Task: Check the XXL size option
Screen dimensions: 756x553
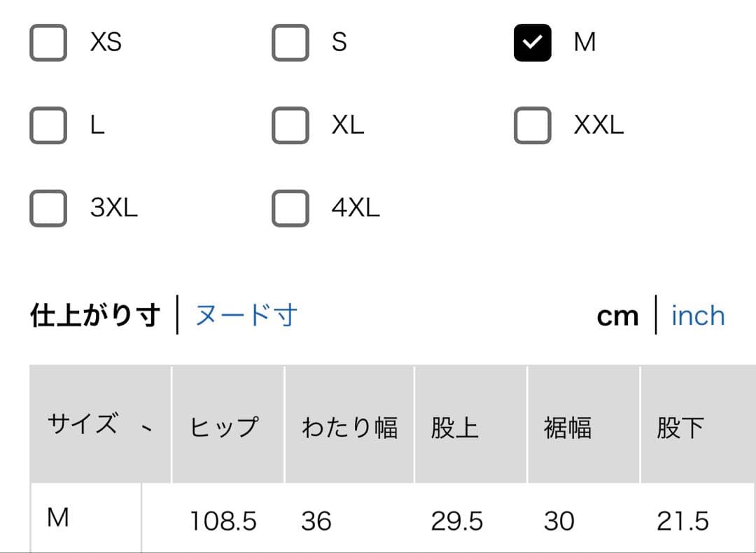Action: (533, 125)
